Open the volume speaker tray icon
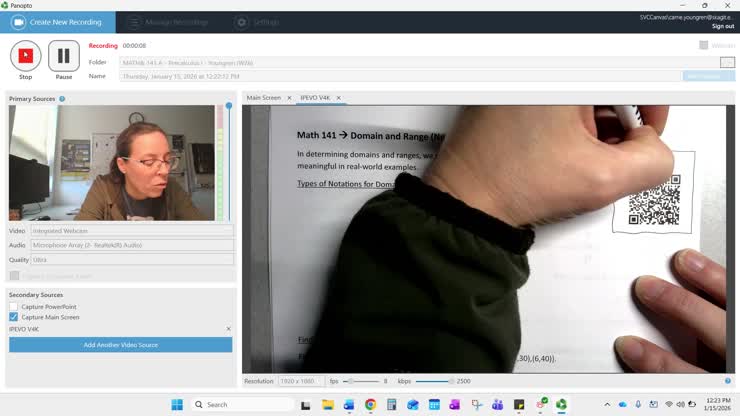The image size is (740, 416). (x=681, y=405)
